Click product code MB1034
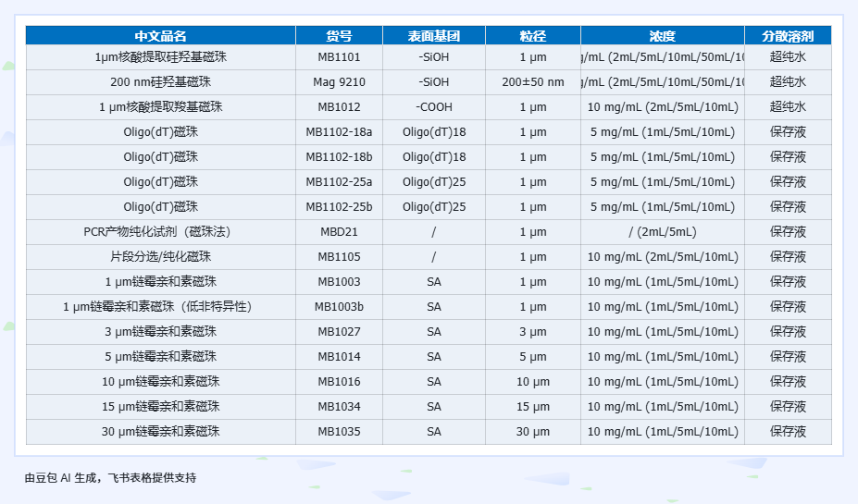Image resolution: width=858 pixels, height=504 pixels. pyautogui.click(x=339, y=407)
